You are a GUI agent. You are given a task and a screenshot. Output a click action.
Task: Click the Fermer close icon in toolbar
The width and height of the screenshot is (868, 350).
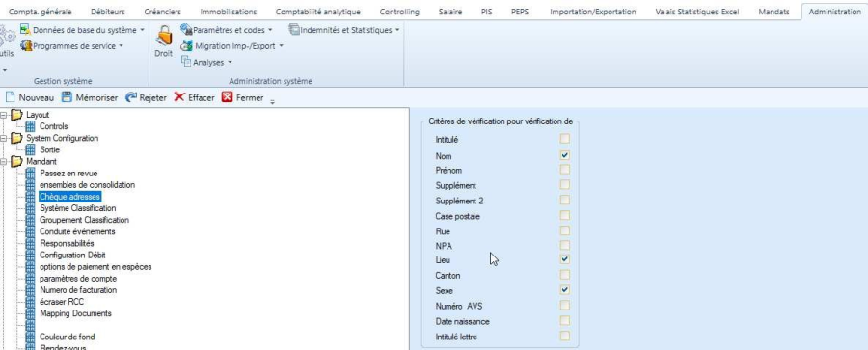click(227, 97)
